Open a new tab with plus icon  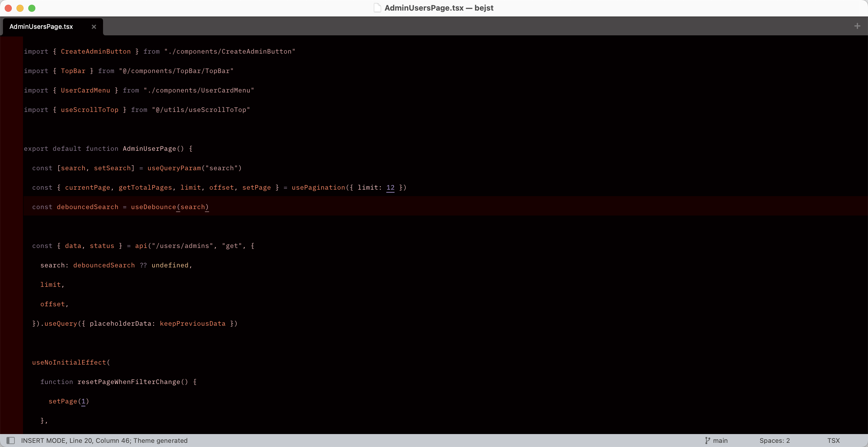tap(857, 26)
